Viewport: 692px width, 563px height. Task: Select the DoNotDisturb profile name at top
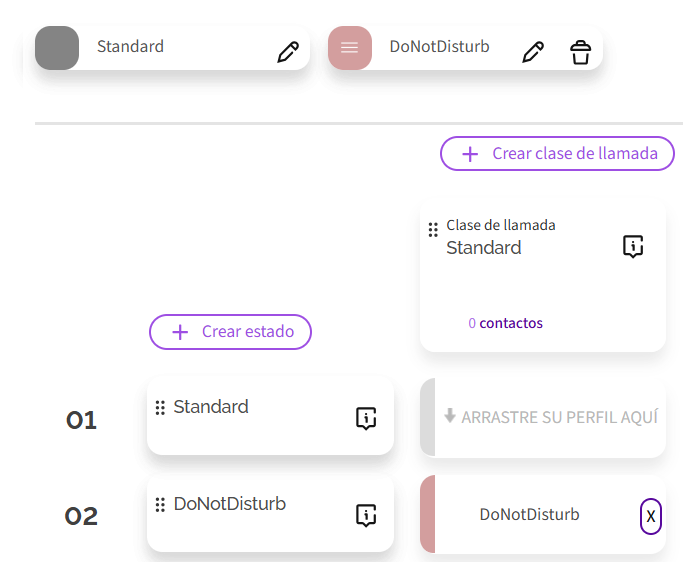[439, 46]
